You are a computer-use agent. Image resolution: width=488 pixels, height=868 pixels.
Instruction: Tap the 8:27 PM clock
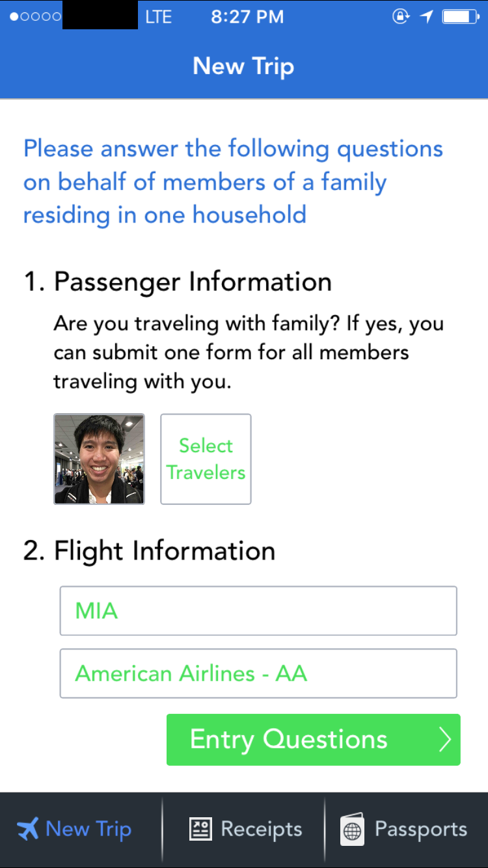pos(247,17)
